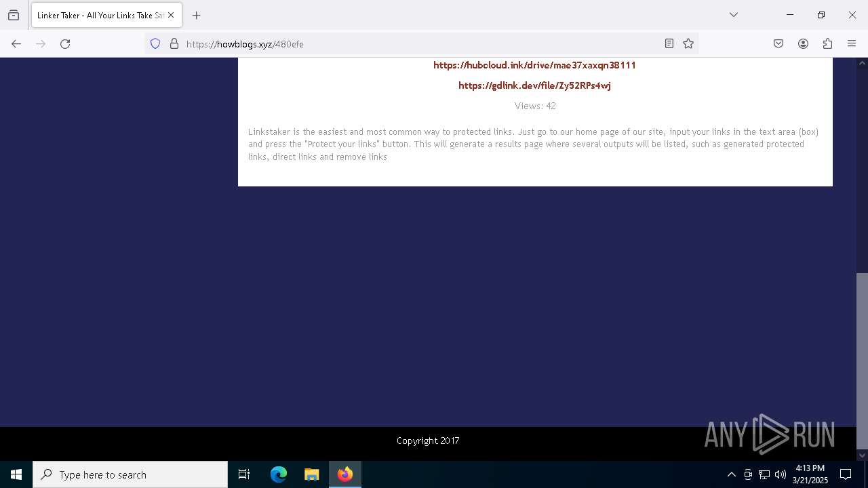
Task: Go forward one page
Action: pyautogui.click(x=41, y=44)
